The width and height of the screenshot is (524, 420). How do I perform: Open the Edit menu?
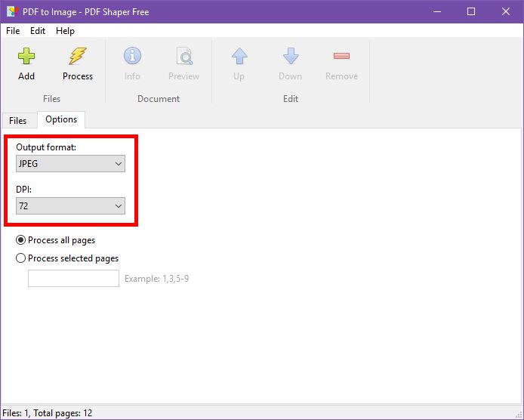pyautogui.click(x=38, y=31)
